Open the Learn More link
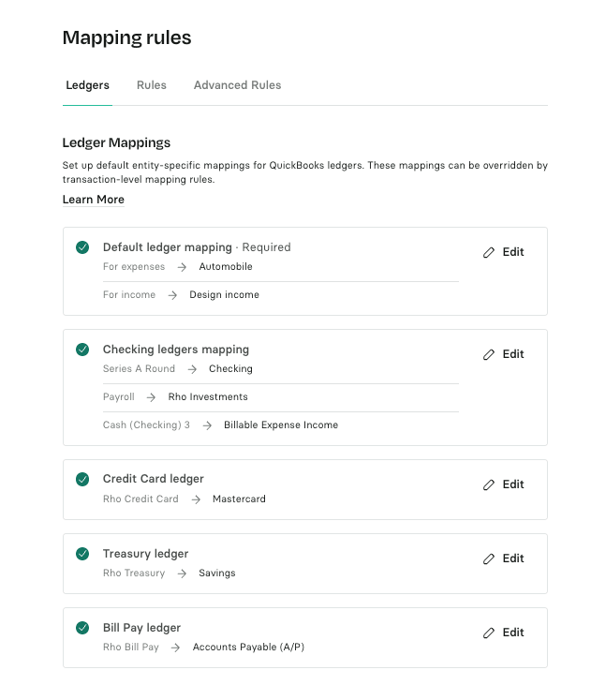The height and width of the screenshot is (700, 606). tap(93, 200)
